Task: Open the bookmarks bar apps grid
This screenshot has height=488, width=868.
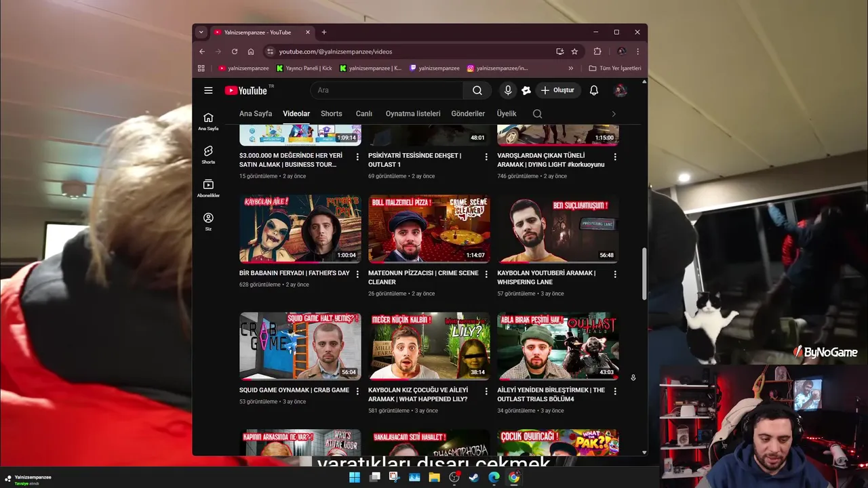Action: (x=201, y=68)
